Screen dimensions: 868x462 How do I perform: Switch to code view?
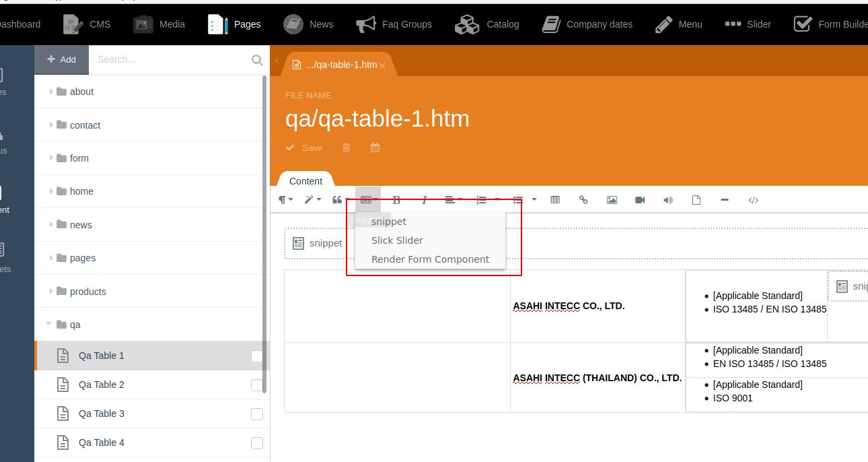click(754, 200)
